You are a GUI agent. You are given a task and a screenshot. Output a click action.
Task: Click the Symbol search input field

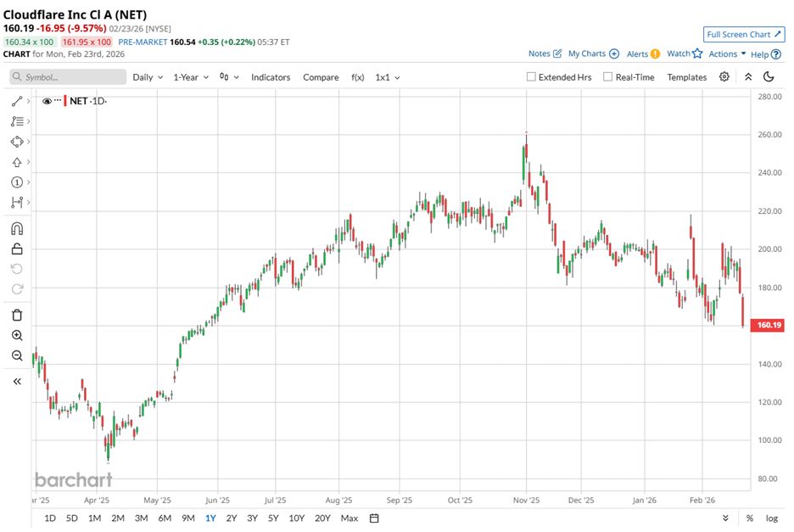click(x=68, y=77)
